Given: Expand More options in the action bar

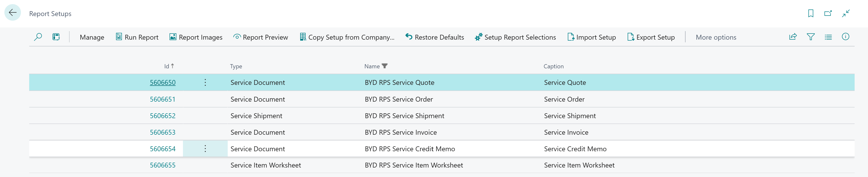Looking at the screenshot, I should (716, 37).
